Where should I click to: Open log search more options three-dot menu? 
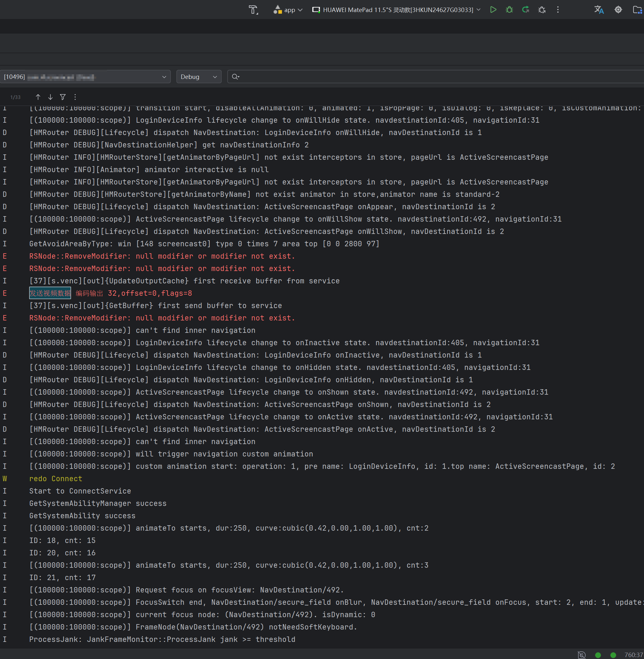[75, 97]
